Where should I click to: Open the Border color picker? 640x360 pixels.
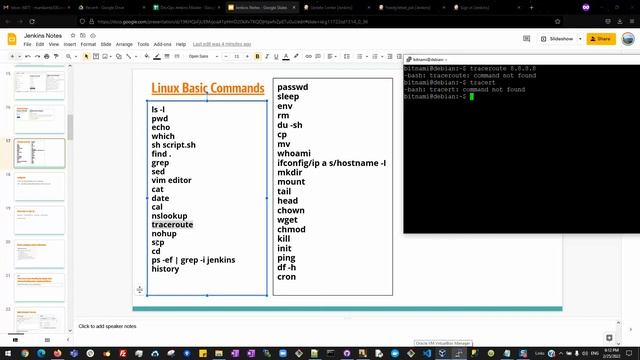[x=157, y=56]
